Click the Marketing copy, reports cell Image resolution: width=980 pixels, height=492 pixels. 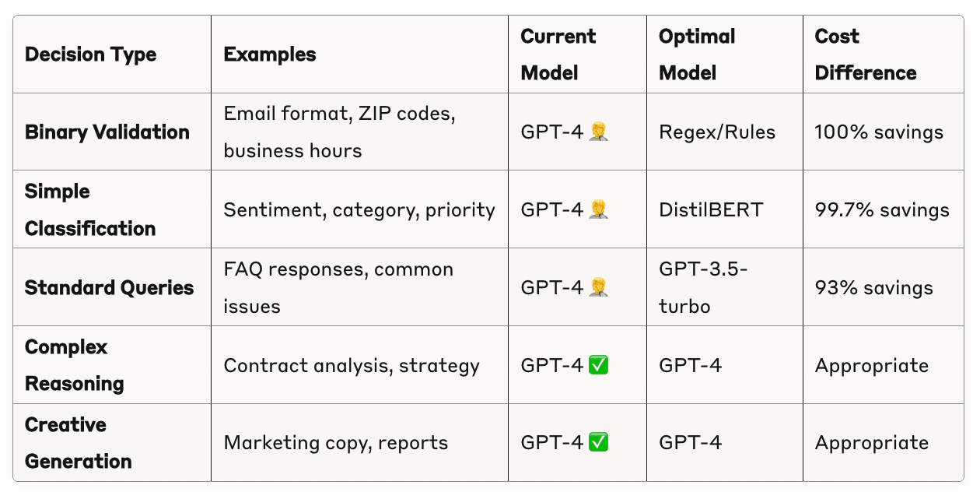coord(336,442)
